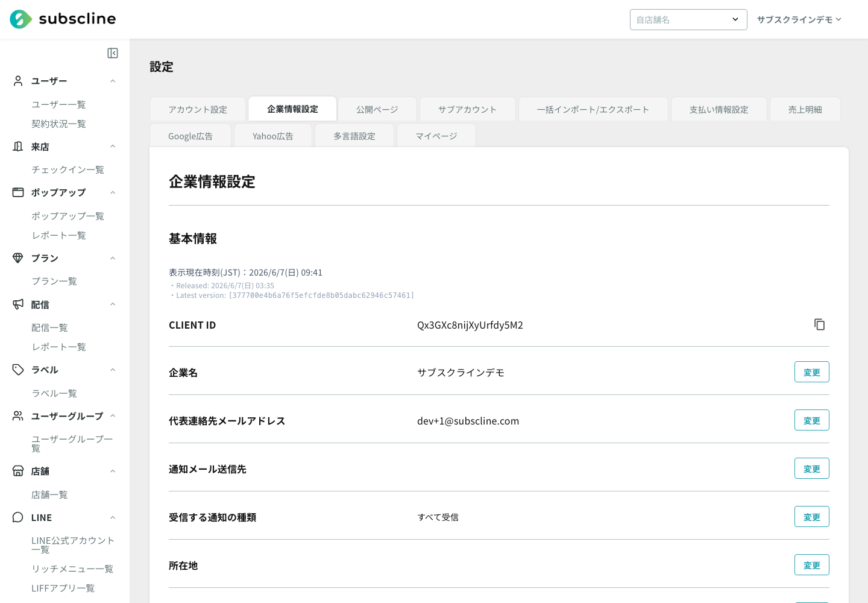
Task: Click 変更 for 所在地
Action: click(812, 565)
